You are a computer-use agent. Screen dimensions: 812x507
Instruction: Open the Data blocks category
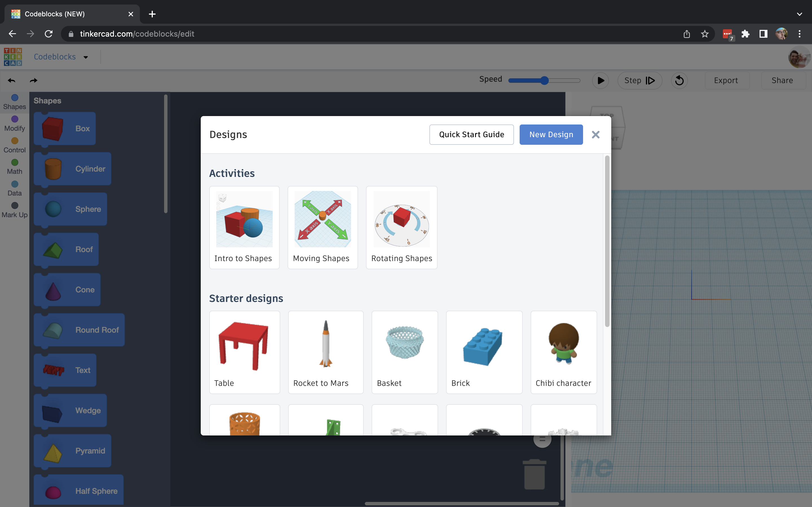tap(14, 188)
